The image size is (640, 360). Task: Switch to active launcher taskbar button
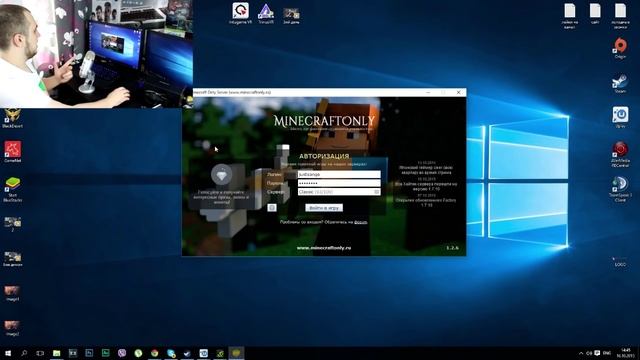[236, 353]
